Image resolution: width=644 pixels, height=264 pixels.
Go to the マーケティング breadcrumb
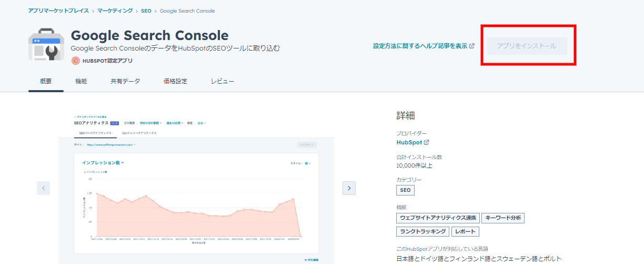114,11
